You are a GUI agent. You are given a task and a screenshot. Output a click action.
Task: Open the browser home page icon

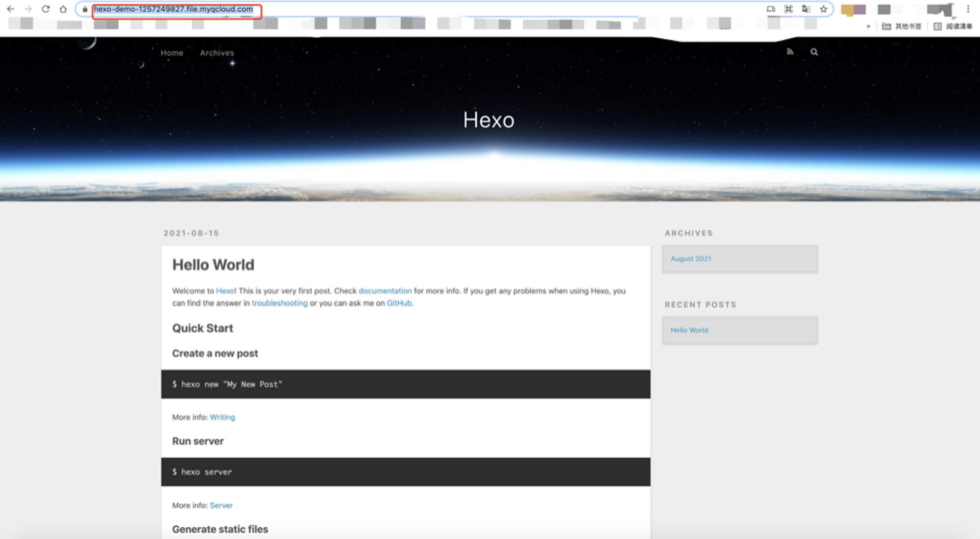click(63, 9)
